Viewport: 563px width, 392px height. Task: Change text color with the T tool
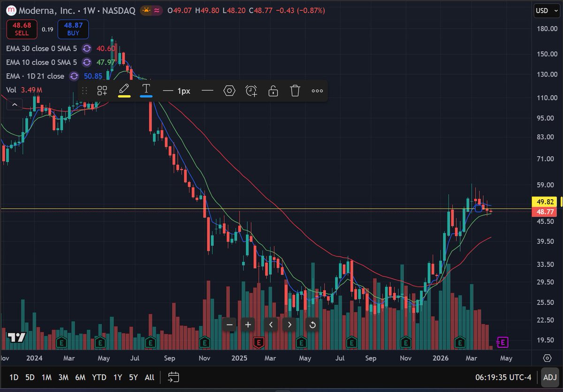[146, 90]
